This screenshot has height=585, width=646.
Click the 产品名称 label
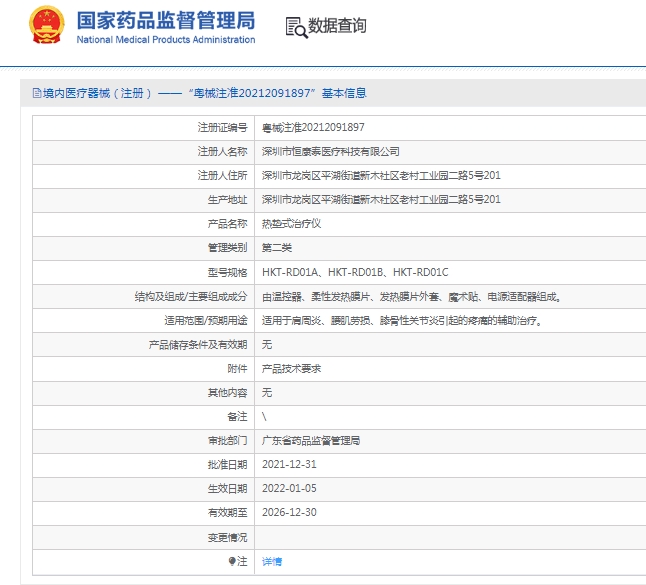coord(227,224)
